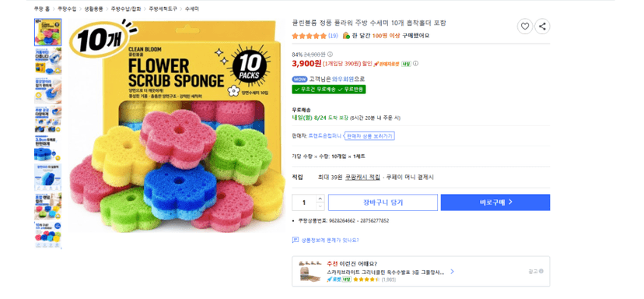644x299 pixels.
Task: Open info icon next to rocket delivery badge
Action: [415, 63]
